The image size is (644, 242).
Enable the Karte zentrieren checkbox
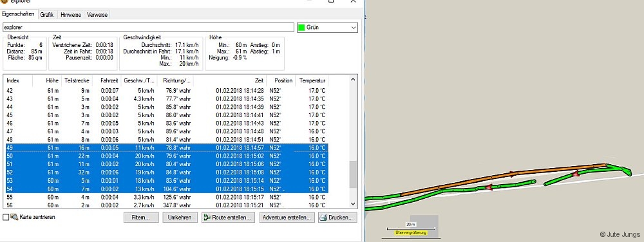[6, 218]
